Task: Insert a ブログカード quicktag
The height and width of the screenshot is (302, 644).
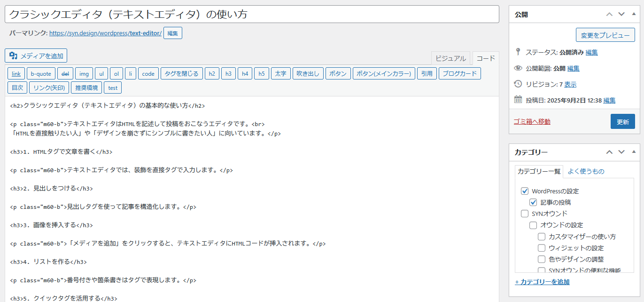Action: 459,73
